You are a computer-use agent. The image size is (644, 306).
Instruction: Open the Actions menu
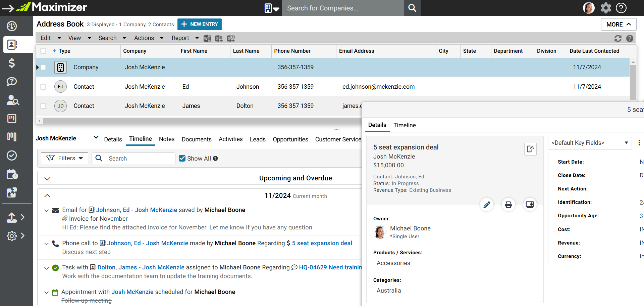[149, 38]
